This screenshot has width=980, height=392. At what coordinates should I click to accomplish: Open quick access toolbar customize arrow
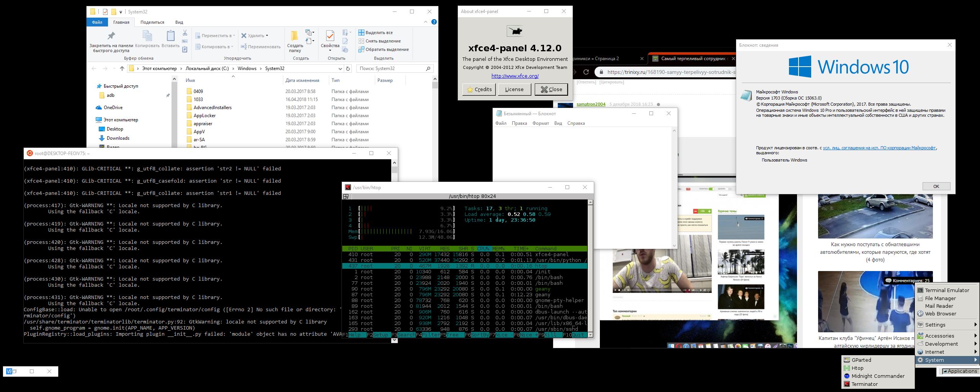click(x=121, y=12)
